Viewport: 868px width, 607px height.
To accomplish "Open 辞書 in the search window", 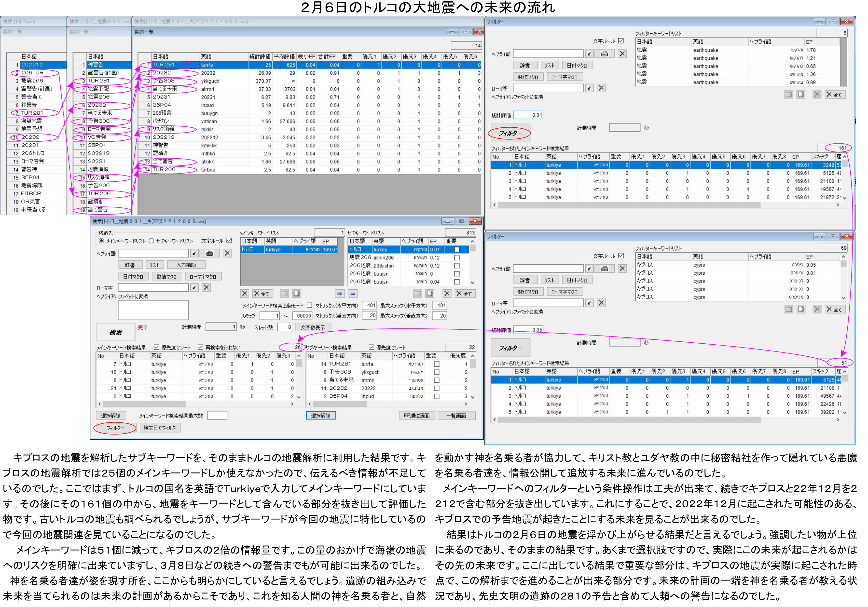I will (x=130, y=265).
